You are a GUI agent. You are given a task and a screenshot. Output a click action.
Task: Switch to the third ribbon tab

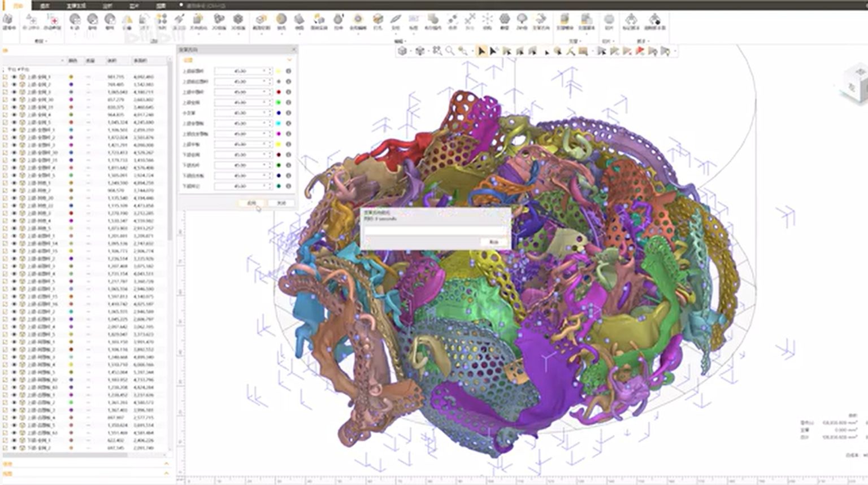(76, 6)
